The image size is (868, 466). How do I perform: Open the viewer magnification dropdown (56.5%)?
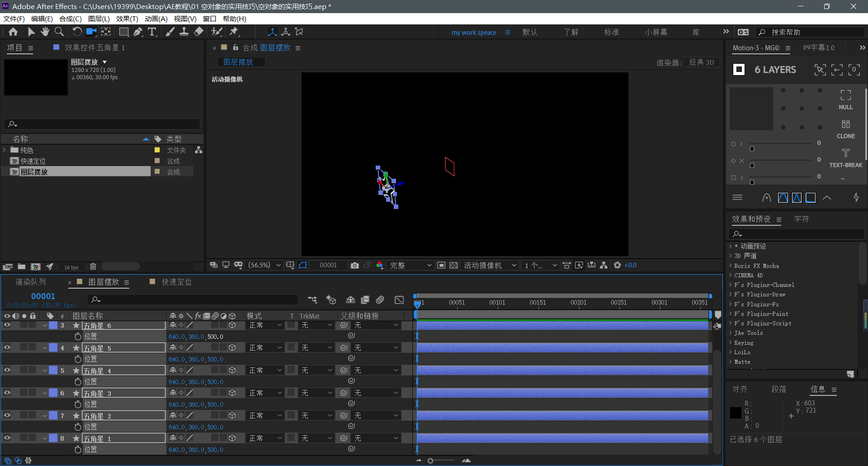pos(264,266)
